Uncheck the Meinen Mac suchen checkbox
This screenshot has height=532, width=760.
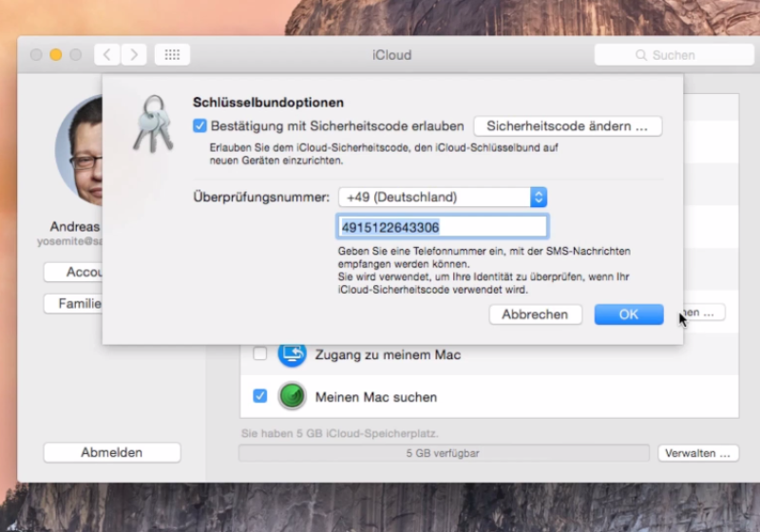coord(259,396)
